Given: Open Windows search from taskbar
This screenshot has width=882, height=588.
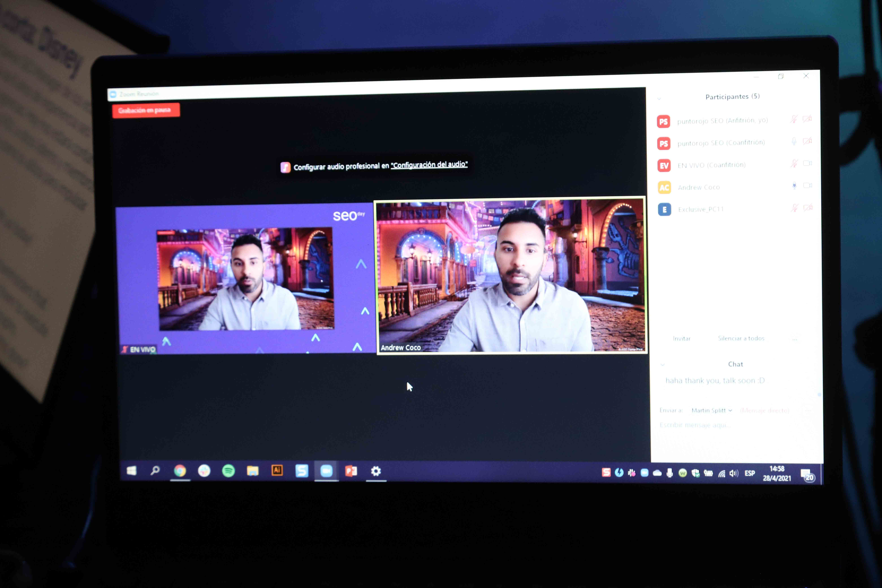Looking at the screenshot, I should (x=155, y=471).
